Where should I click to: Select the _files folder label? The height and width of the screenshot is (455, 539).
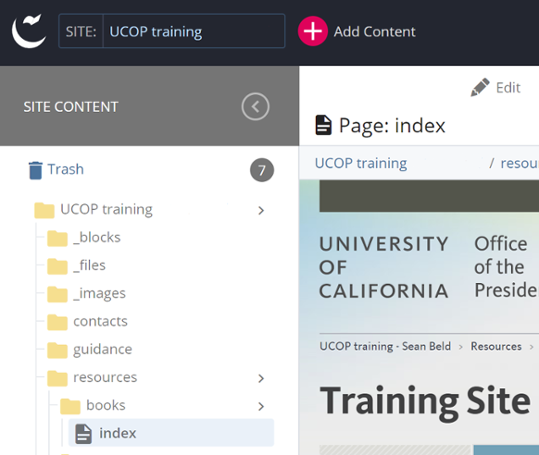pyautogui.click(x=89, y=265)
